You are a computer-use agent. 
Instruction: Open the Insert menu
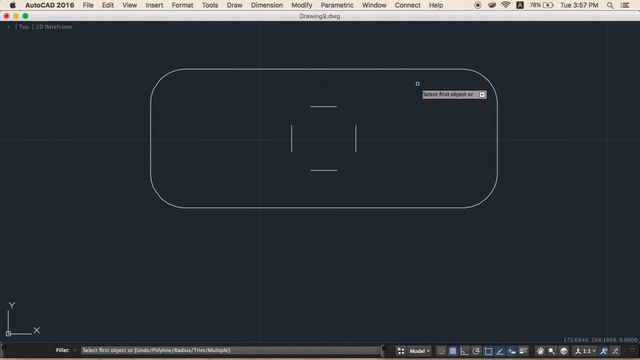(x=154, y=5)
